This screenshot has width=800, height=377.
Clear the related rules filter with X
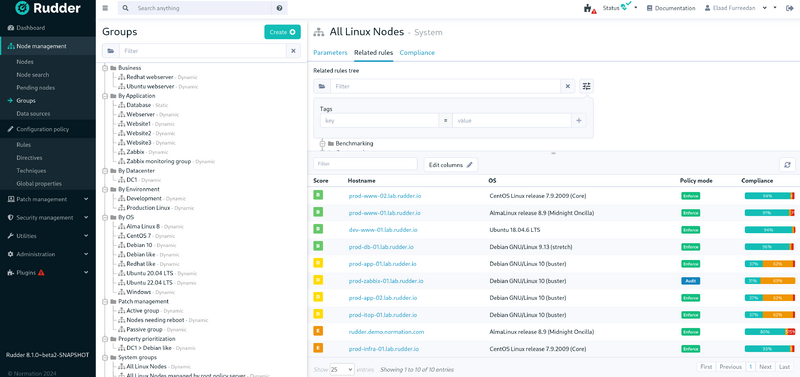point(567,87)
